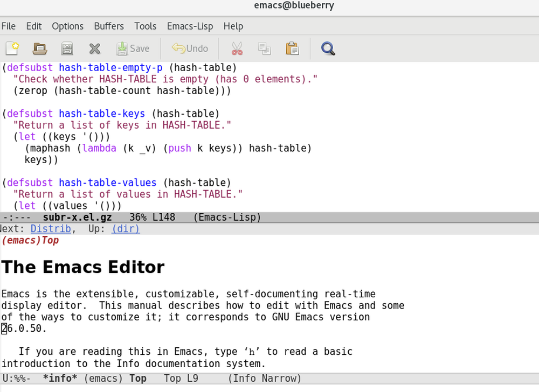The image size is (539, 392).
Task: Open the Help menu
Action: point(233,26)
